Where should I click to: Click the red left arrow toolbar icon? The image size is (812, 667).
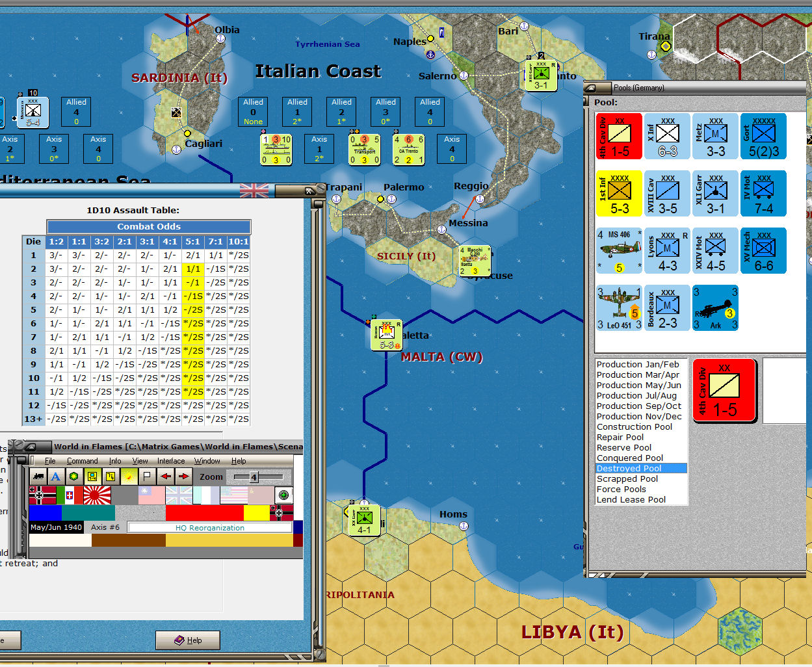click(166, 477)
